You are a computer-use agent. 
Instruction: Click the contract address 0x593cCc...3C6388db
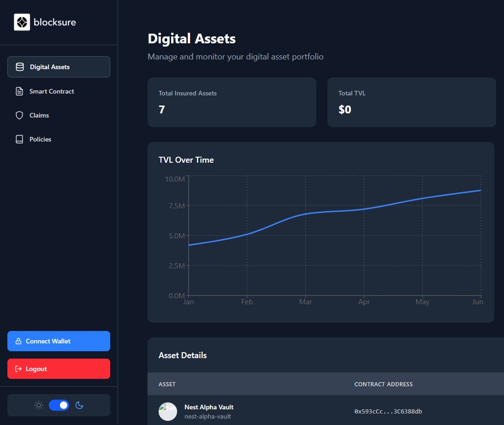click(x=388, y=411)
